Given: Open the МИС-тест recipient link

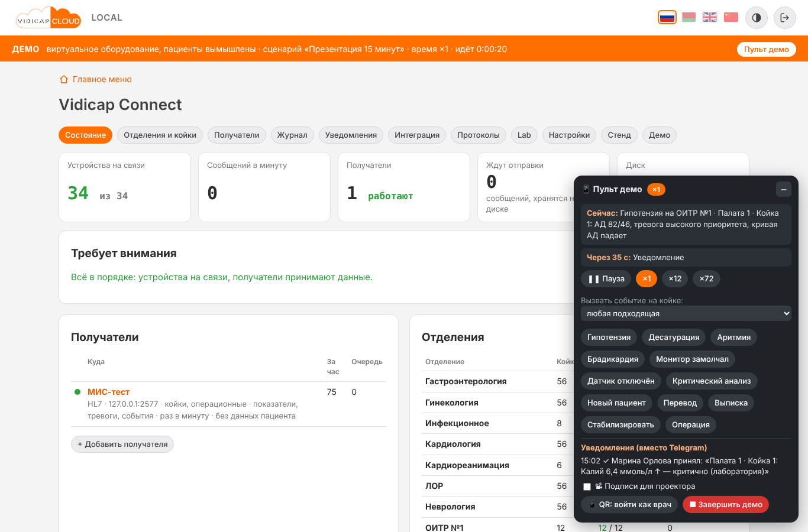Looking at the screenshot, I should click(108, 392).
